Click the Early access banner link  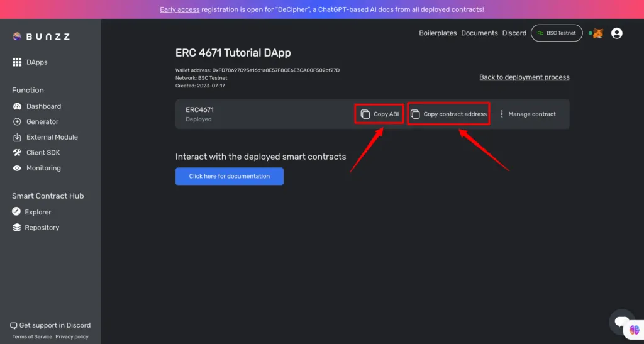(x=180, y=9)
